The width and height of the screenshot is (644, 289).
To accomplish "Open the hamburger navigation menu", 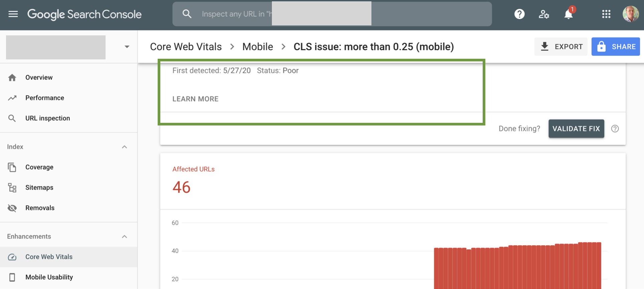I will coord(13,14).
